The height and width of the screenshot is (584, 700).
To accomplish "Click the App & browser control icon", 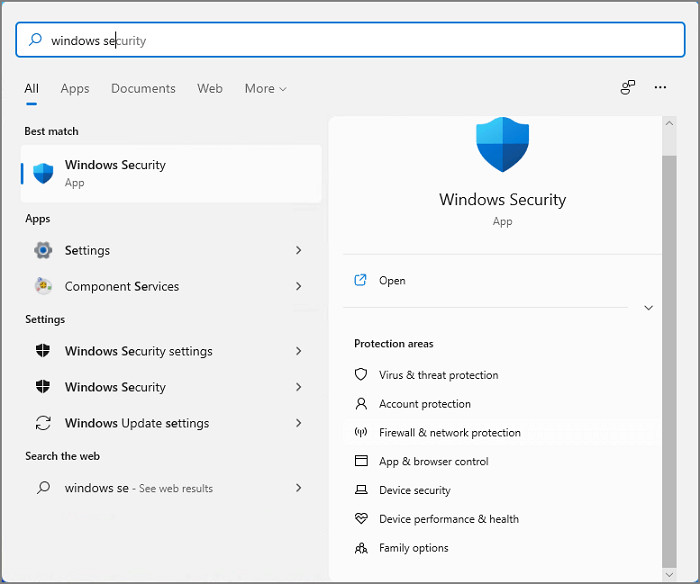I will (x=361, y=461).
